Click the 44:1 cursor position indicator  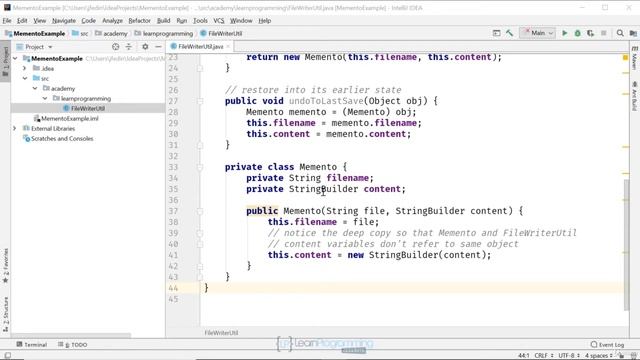(x=523, y=356)
